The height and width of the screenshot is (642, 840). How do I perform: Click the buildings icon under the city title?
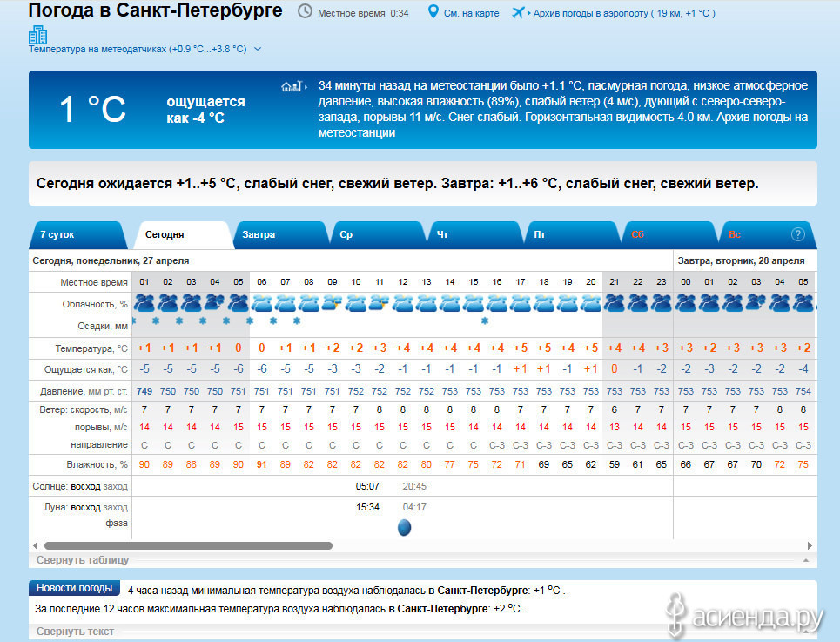(38, 35)
